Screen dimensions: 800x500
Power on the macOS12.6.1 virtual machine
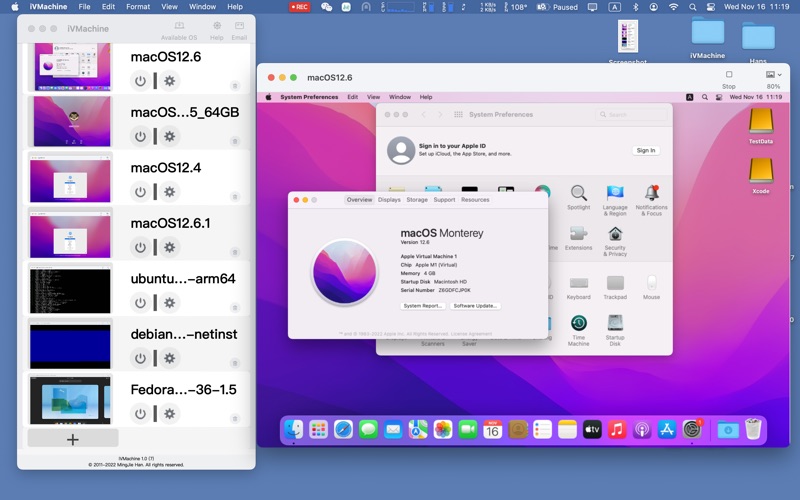(140, 247)
